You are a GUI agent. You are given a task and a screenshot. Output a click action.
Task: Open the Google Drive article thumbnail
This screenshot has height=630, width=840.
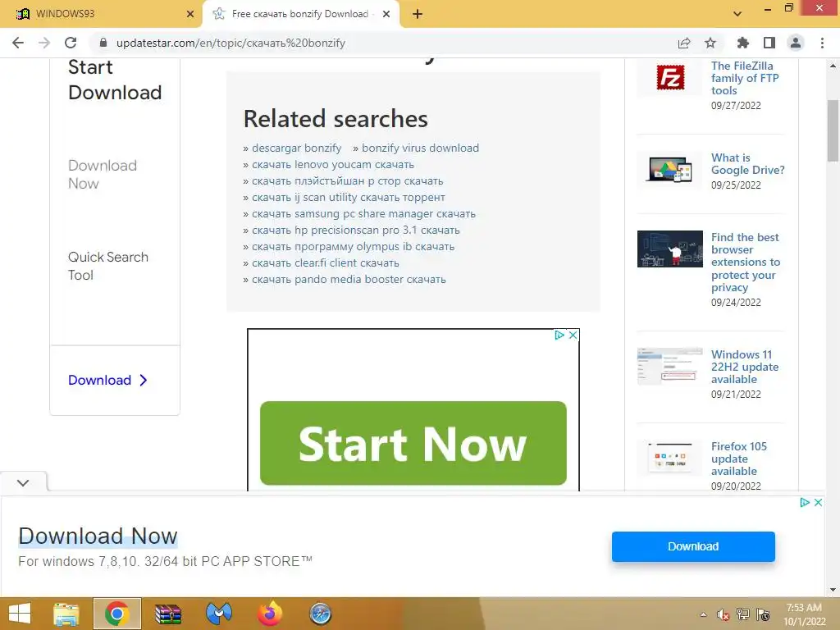pos(669,170)
